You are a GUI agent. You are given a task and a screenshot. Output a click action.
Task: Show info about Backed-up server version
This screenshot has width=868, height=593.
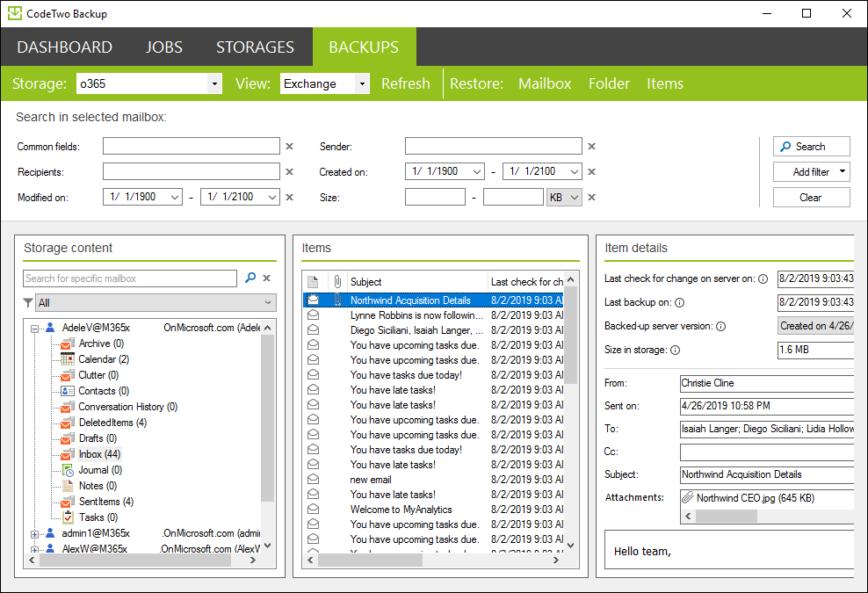[720, 327]
